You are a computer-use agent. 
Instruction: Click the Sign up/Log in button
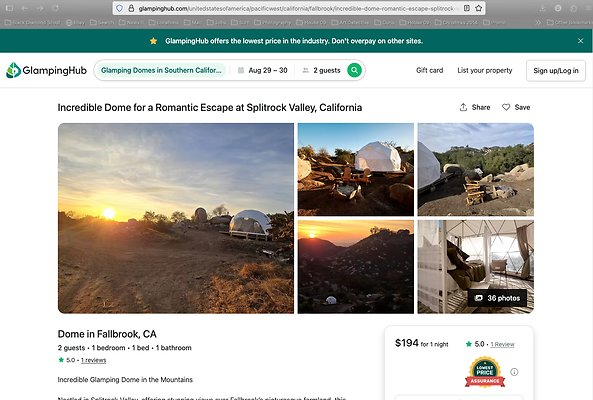[556, 71]
